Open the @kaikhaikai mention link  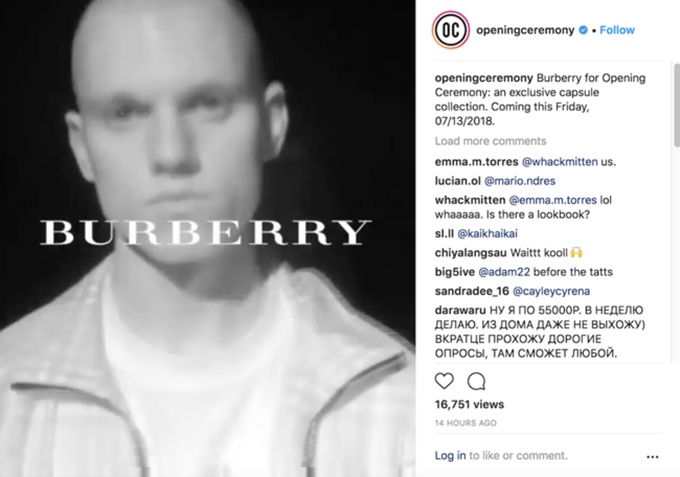(487, 234)
